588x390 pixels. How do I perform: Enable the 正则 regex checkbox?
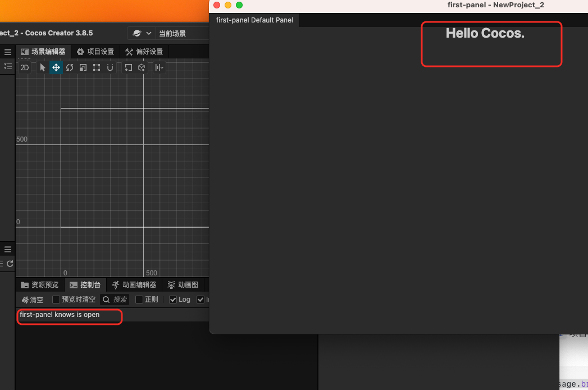[139, 300]
